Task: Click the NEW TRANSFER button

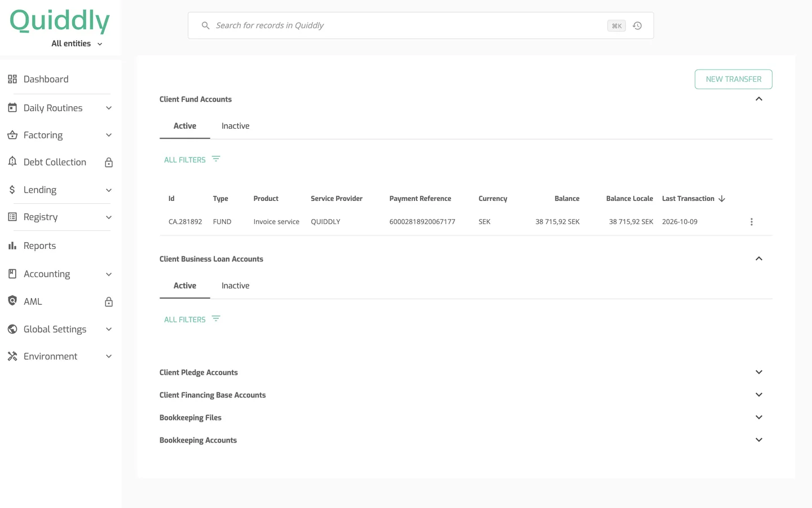Action: [x=734, y=79]
